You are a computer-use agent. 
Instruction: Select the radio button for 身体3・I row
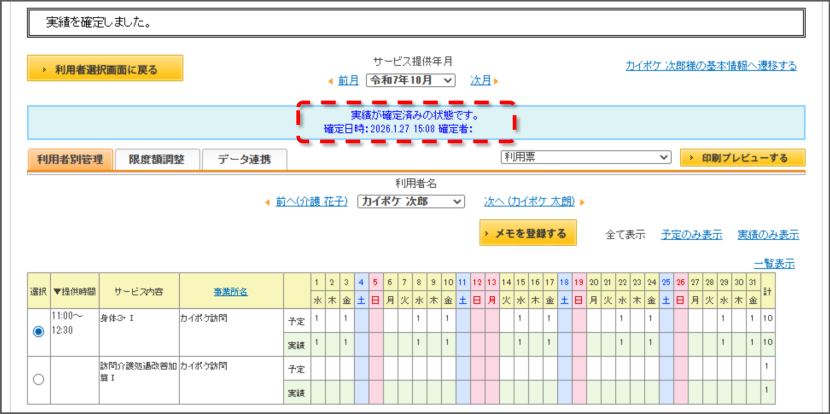[x=38, y=331]
